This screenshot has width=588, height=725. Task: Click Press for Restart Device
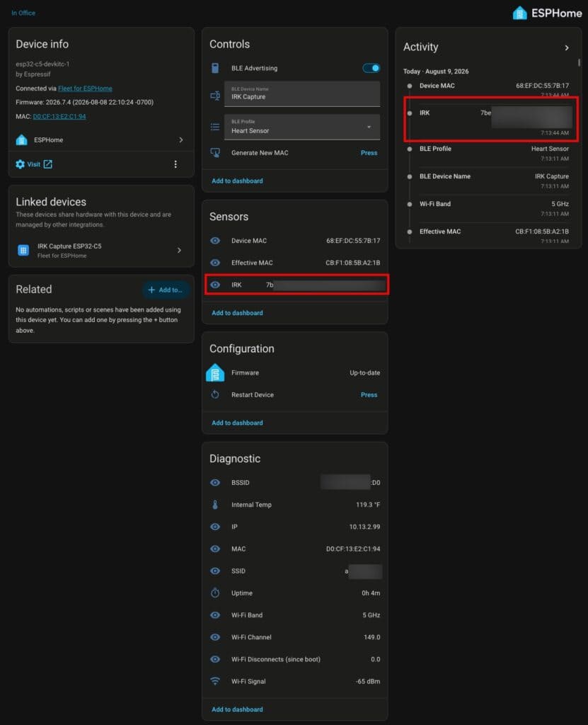(369, 395)
